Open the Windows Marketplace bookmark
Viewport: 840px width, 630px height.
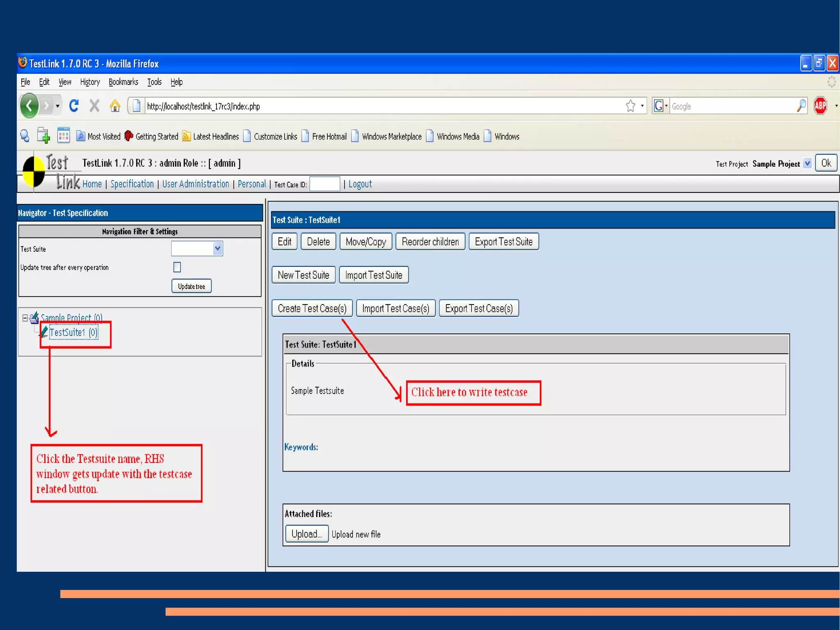click(386, 136)
